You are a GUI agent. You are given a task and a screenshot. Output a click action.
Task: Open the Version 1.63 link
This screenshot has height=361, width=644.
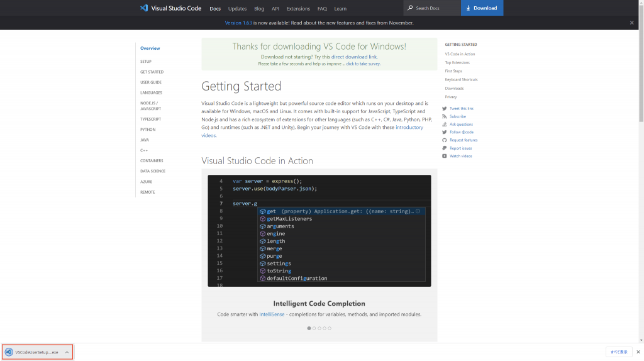(238, 23)
